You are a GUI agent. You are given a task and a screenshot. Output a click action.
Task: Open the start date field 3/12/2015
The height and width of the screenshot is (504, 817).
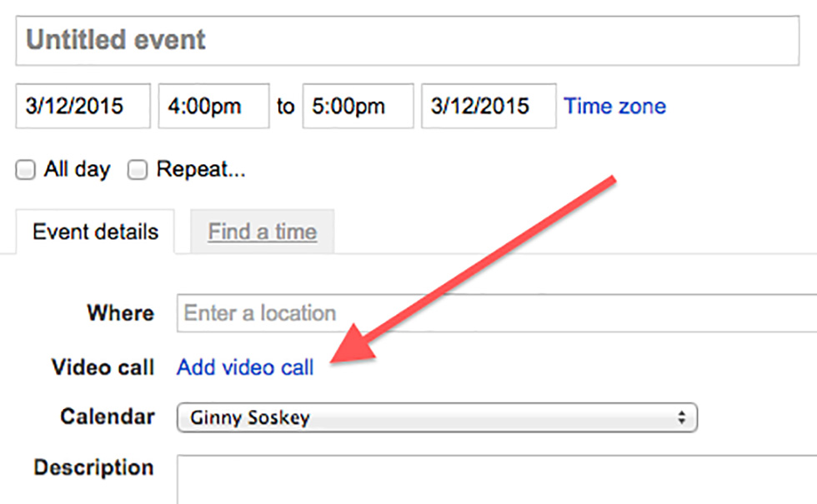pyautogui.click(x=83, y=106)
